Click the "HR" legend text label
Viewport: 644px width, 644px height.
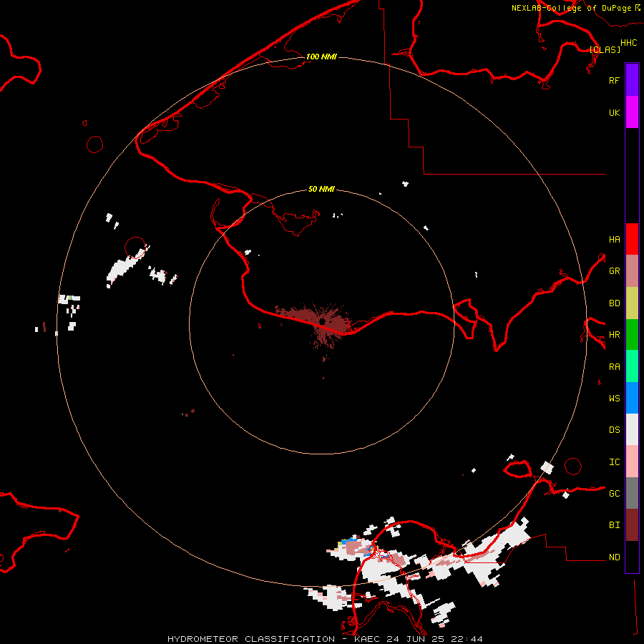pos(614,335)
